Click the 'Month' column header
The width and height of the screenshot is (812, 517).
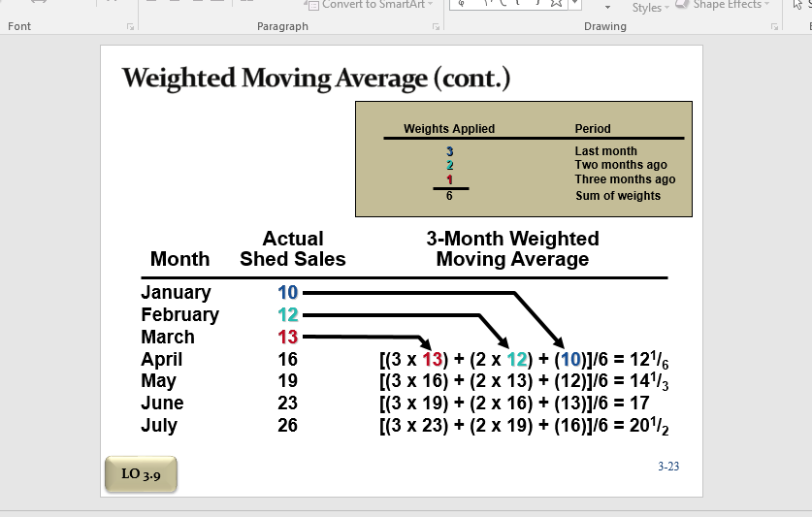pos(179,259)
